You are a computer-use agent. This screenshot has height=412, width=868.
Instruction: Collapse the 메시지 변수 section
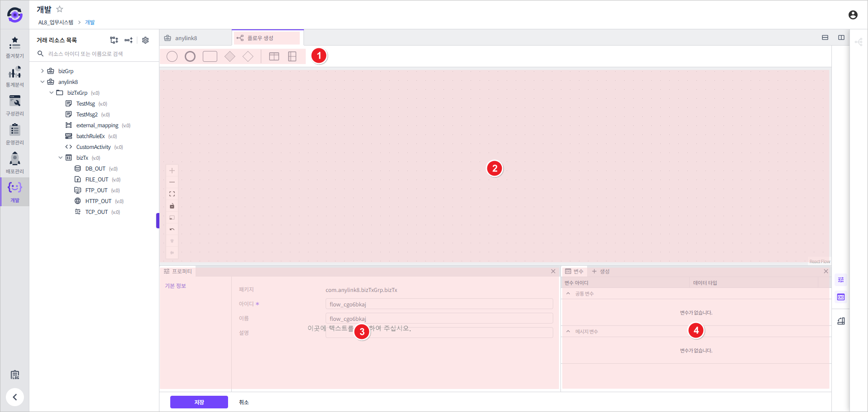tap(568, 332)
